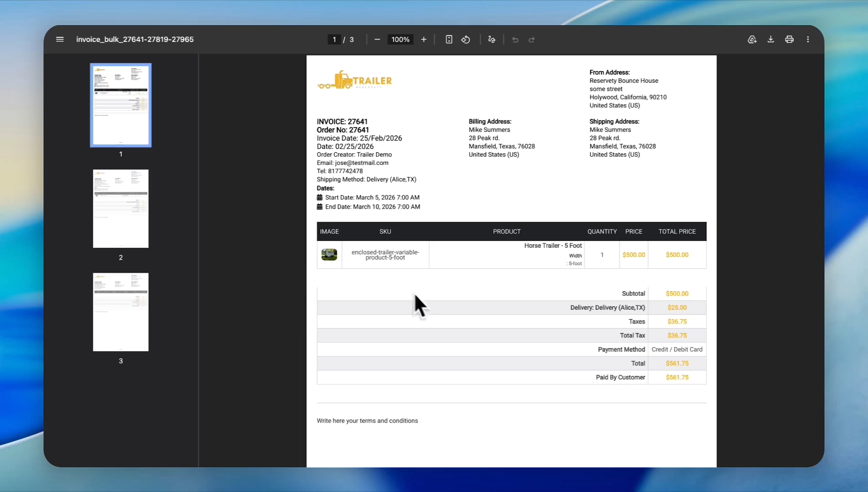868x492 pixels.
Task: Jump to page 2 thumbnail
Action: pos(121,209)
